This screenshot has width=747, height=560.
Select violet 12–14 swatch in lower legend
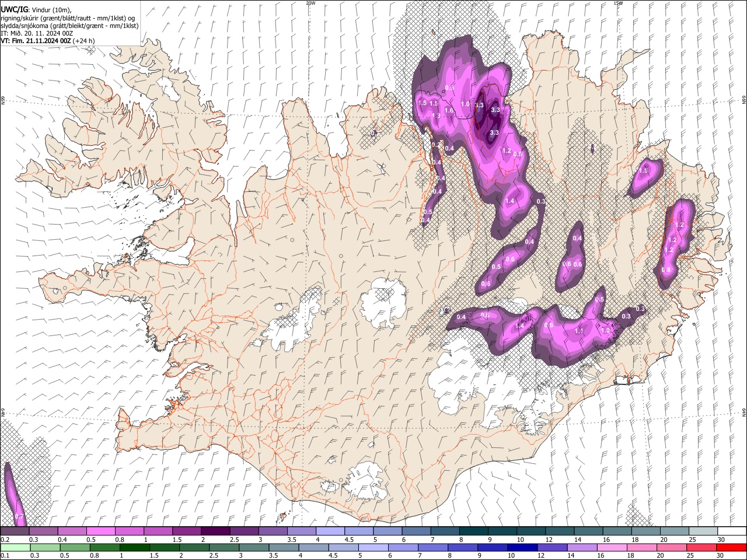pyautogui.click(x=551, y=548)
